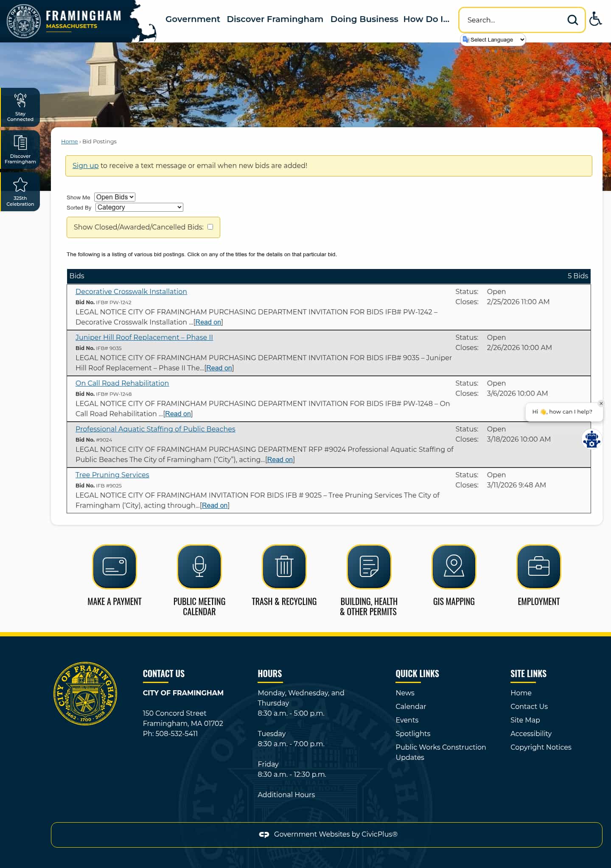
Task: Go to the Home breadcrumb link
Action: 69,141
